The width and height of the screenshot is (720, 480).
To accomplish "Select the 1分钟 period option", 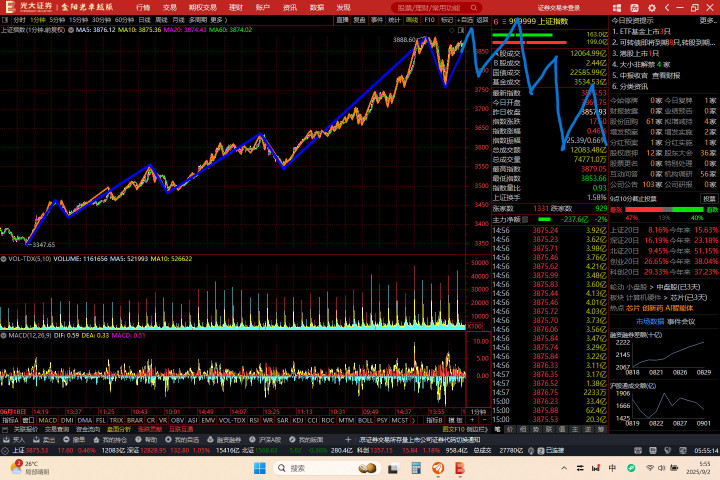I will (x=38, y=20).
